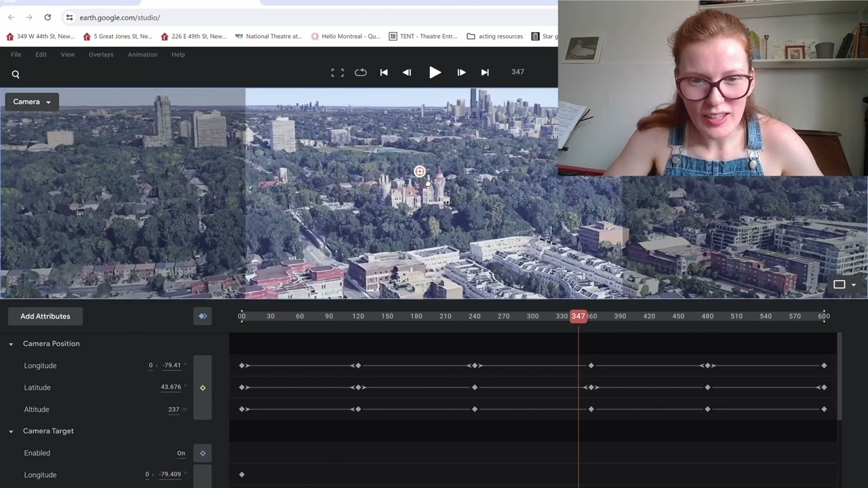Open TENT Theatre bookmark
Screen dimensions: 868x488
point(423,36)
